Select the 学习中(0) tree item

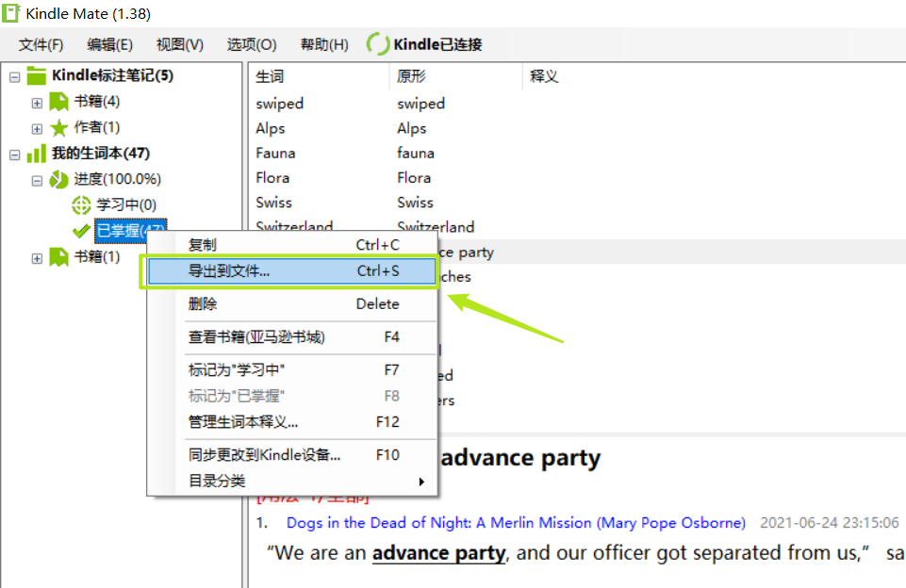tap(126, 205)
